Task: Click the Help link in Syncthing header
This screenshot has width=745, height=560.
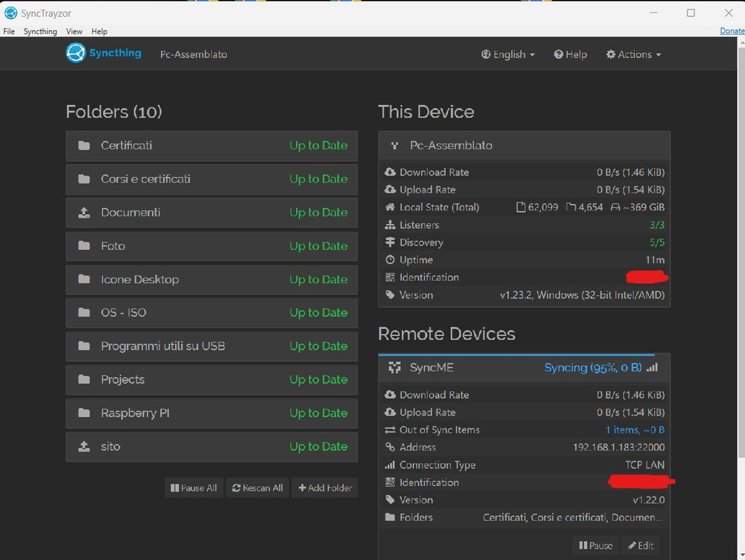Action: coord(570,55)
